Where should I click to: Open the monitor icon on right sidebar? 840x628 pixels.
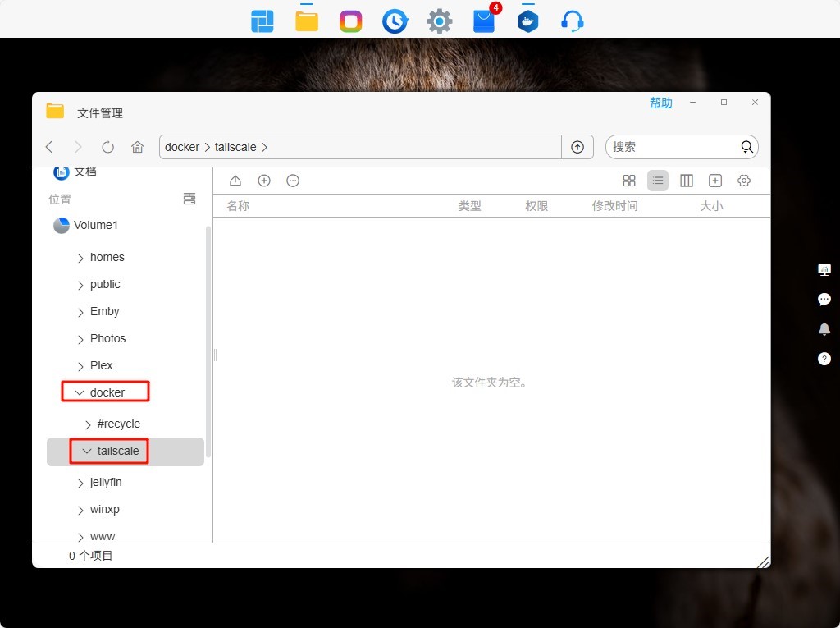(x=824, y=270)
